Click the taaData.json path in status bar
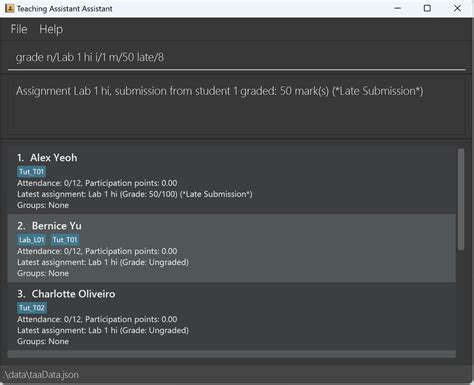This screenshot has height=385, width=474. pyautogui.click(x=42, y=375)
